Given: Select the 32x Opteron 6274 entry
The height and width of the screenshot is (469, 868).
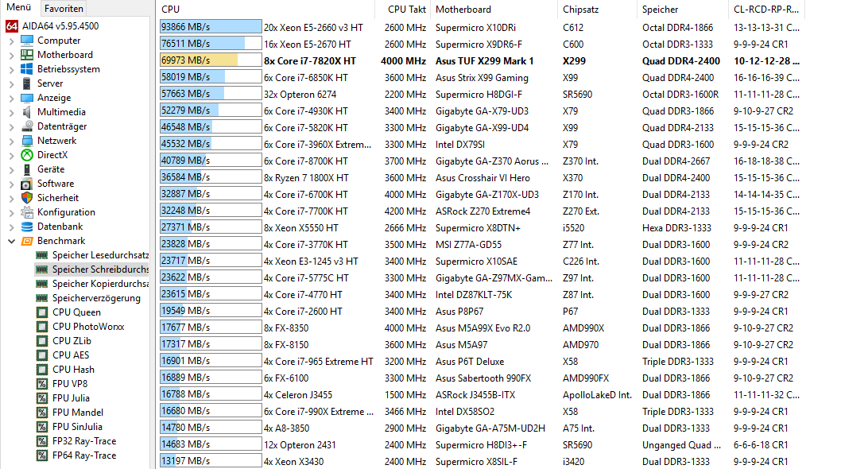Looking at the screenshot, I should click(300, 94).
